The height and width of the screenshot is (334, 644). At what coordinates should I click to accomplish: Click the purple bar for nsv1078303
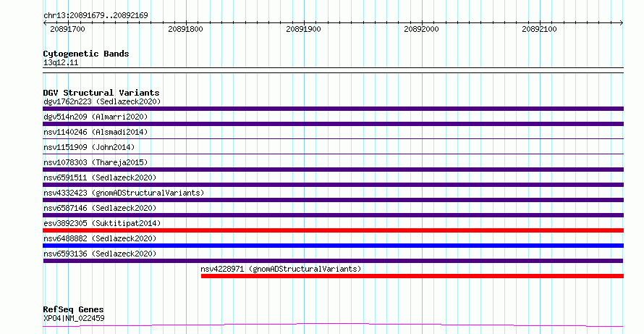(x=333, y=170)
